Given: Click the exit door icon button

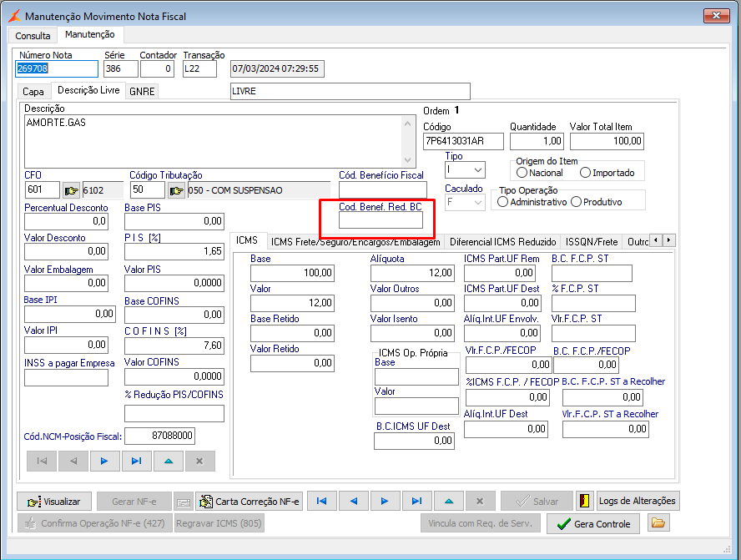Looking at the screenshot, I should click(x=584, y=501).
